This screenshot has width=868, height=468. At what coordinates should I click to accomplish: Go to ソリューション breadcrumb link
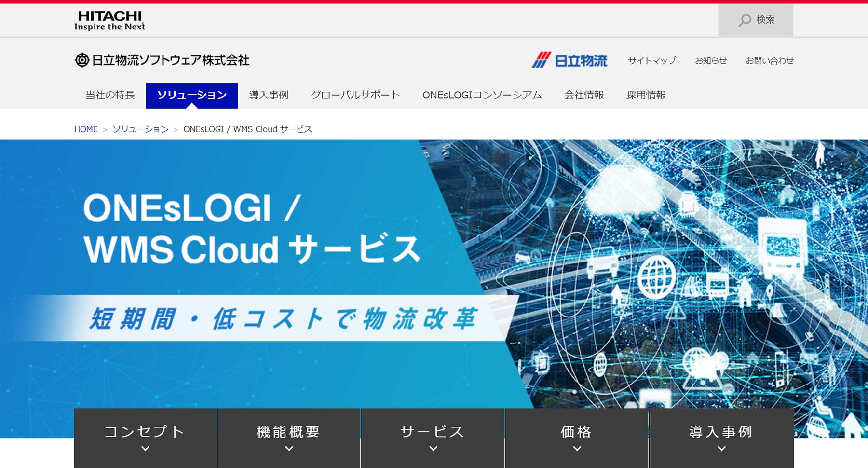141,129
